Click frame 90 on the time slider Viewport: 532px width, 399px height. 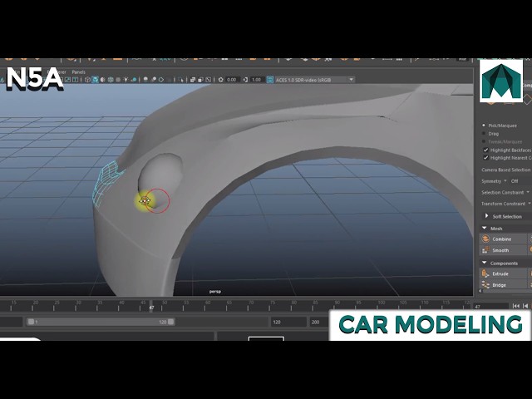(337, 305)
